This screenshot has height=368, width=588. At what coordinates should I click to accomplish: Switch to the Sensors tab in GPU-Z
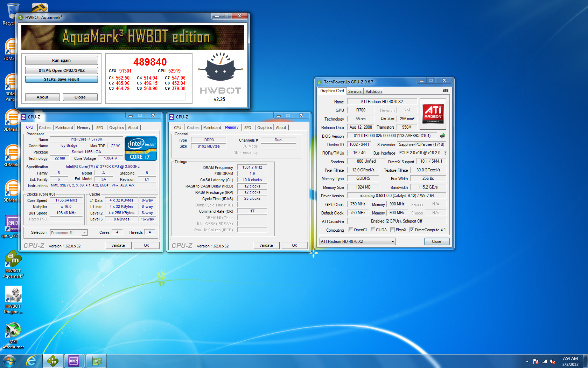click(355, 91)
